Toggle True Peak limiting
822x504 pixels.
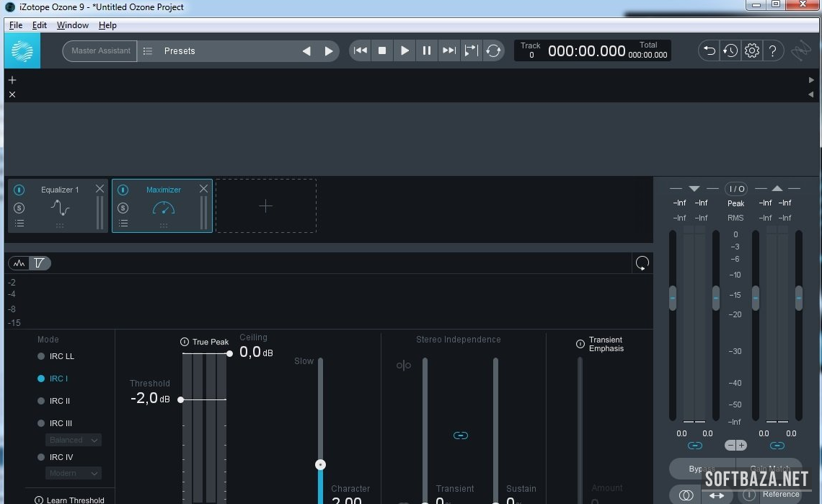(185, 342)
